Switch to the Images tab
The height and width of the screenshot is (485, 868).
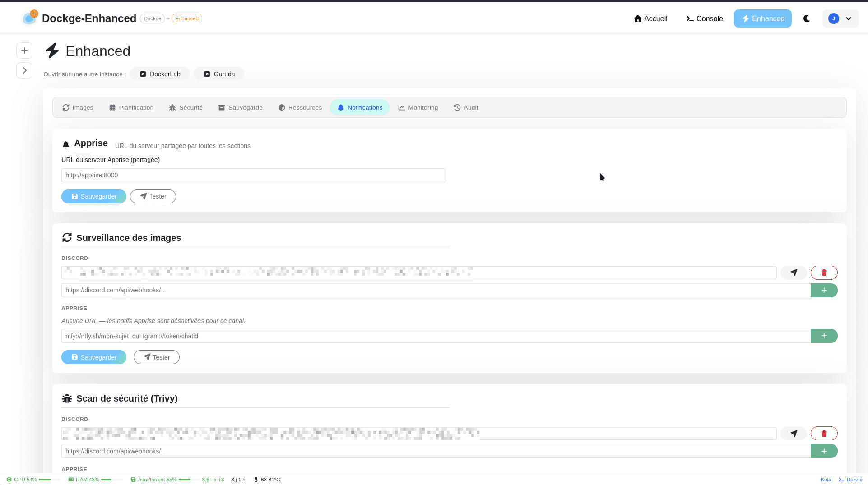coord(78,107)
